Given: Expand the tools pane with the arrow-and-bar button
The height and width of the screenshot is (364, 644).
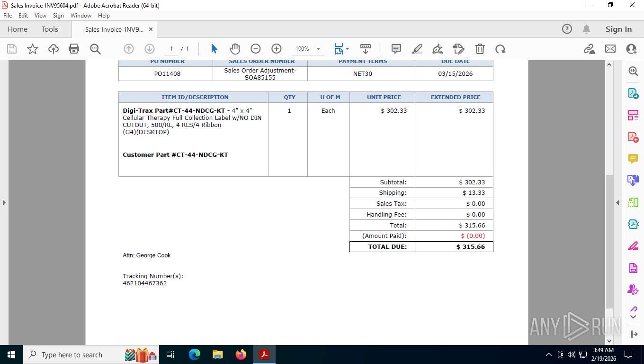Looking at the screenshot, I should pos(635,334).
